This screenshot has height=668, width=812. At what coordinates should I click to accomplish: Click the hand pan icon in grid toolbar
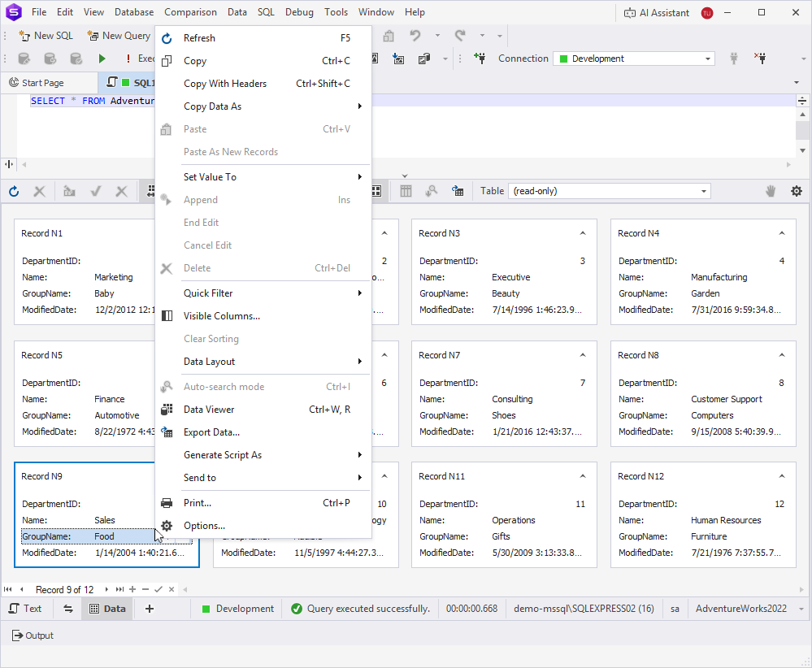[x=770, y=191]
